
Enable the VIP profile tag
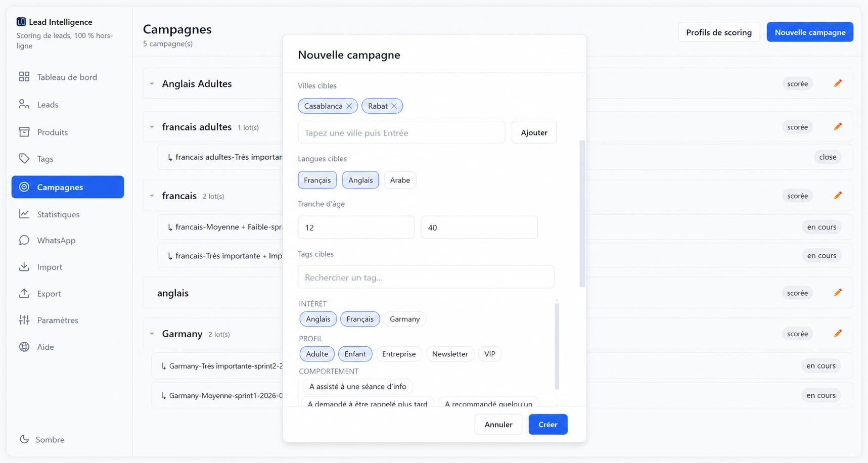[490, 354]
